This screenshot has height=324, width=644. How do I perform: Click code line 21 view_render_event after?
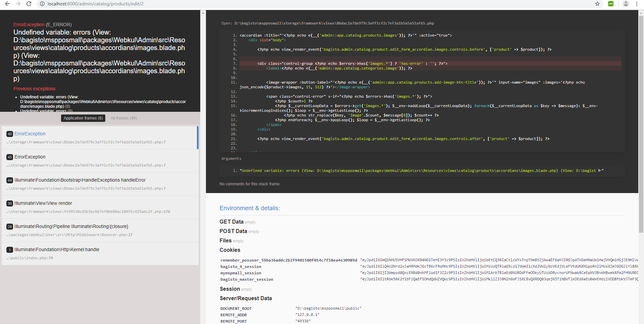(403, 139)
